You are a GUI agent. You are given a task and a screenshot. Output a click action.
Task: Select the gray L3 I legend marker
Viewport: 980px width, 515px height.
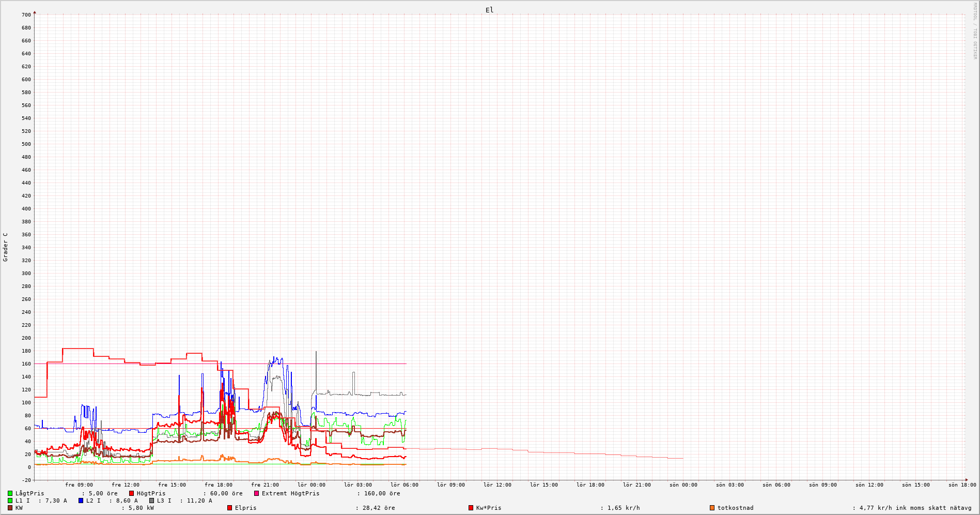click(151, 501)
